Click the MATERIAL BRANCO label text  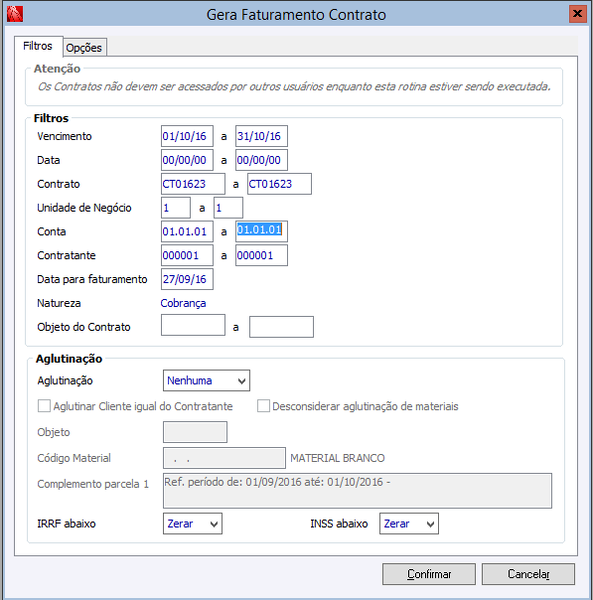[337, 458]
